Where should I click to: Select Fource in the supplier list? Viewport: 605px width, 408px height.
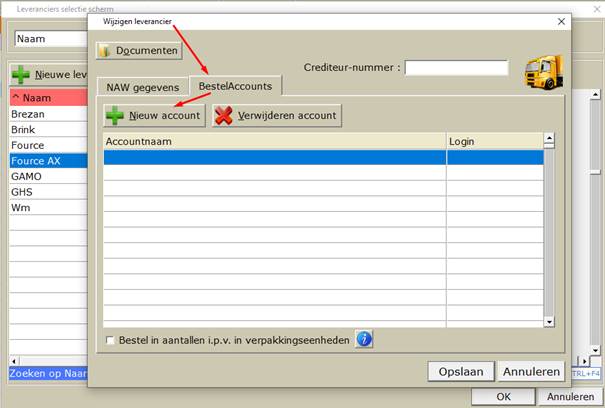pos(49,145)
